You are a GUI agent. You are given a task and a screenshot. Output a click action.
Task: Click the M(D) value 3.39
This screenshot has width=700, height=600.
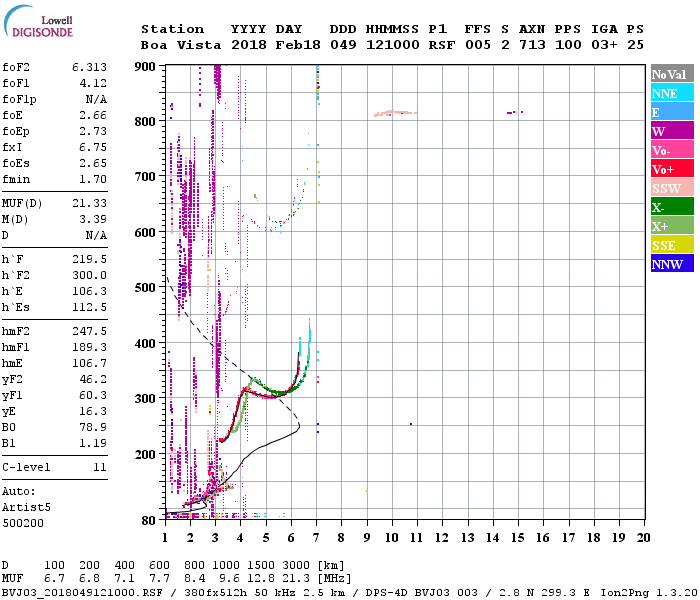click(93, 220)
